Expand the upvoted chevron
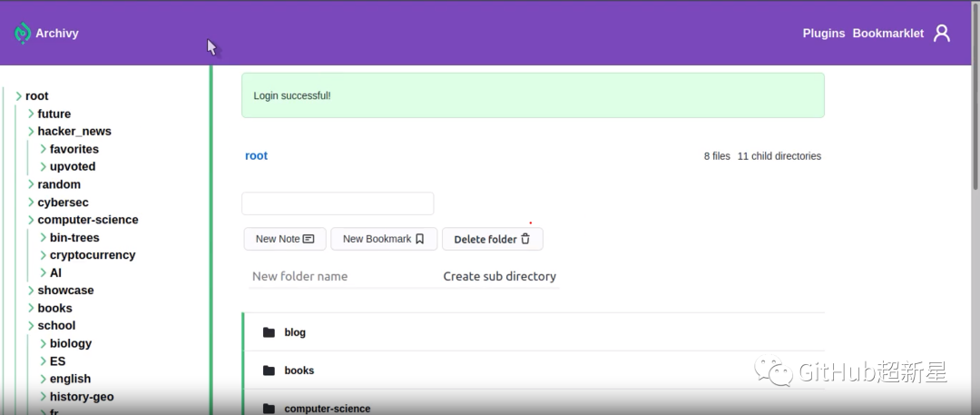This screenshot has width=980, height=415. tap(44, 166)
